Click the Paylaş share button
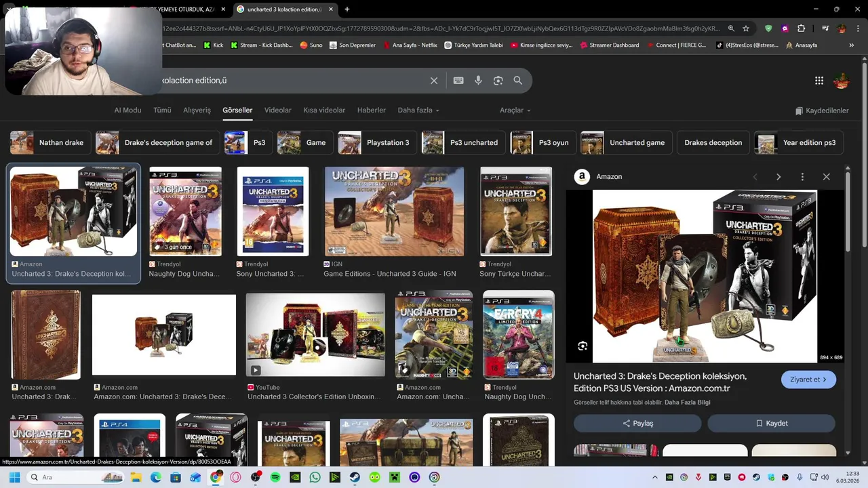868x488 pixels. 637,424
